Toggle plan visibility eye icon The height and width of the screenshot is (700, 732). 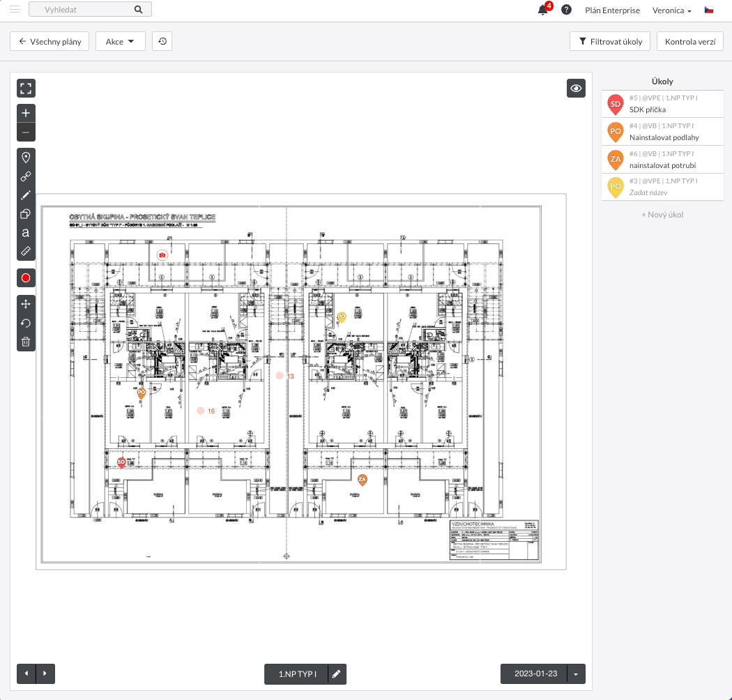point(576,89)
